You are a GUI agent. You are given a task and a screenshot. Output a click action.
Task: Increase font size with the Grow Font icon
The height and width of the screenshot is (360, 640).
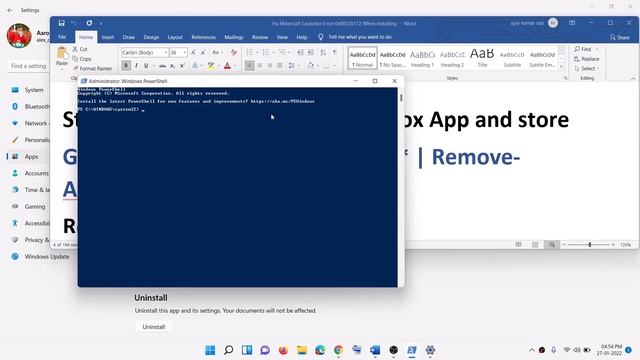(193, 52)
